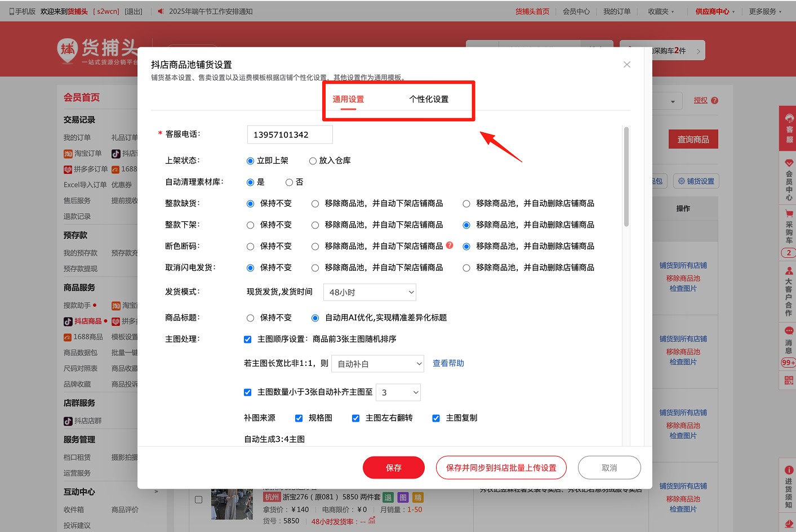Viewport: 796px width, 532px height.
Task: Click the chart icon beside 48小时发货率
Action: pos(372,521)
